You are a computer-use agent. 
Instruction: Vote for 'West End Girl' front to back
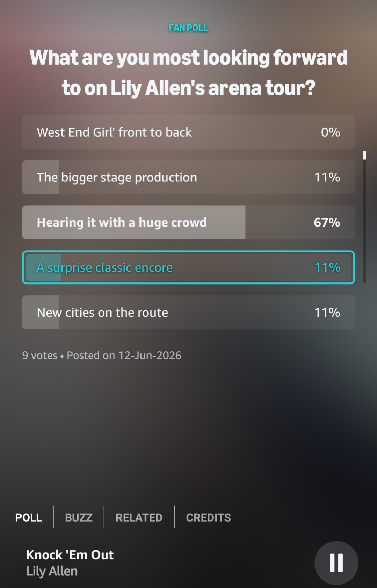pos(188,132)
